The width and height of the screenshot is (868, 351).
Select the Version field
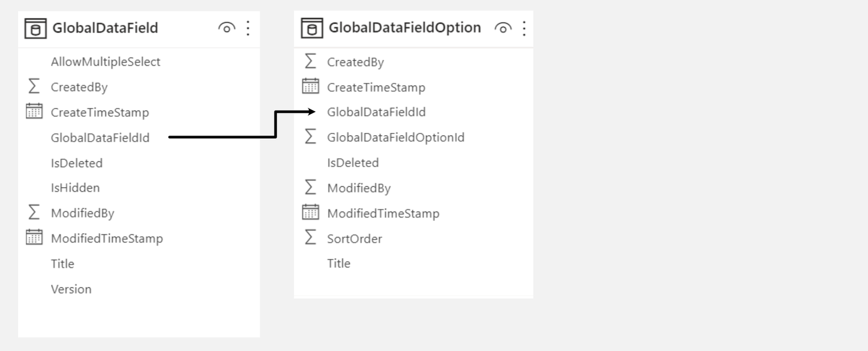(71, 289)
